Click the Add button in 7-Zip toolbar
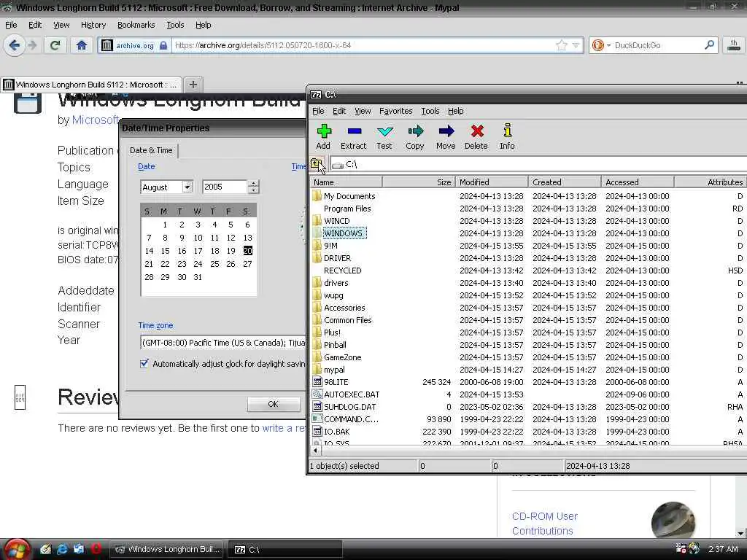The image size is (747, 560). click(323, 136)
